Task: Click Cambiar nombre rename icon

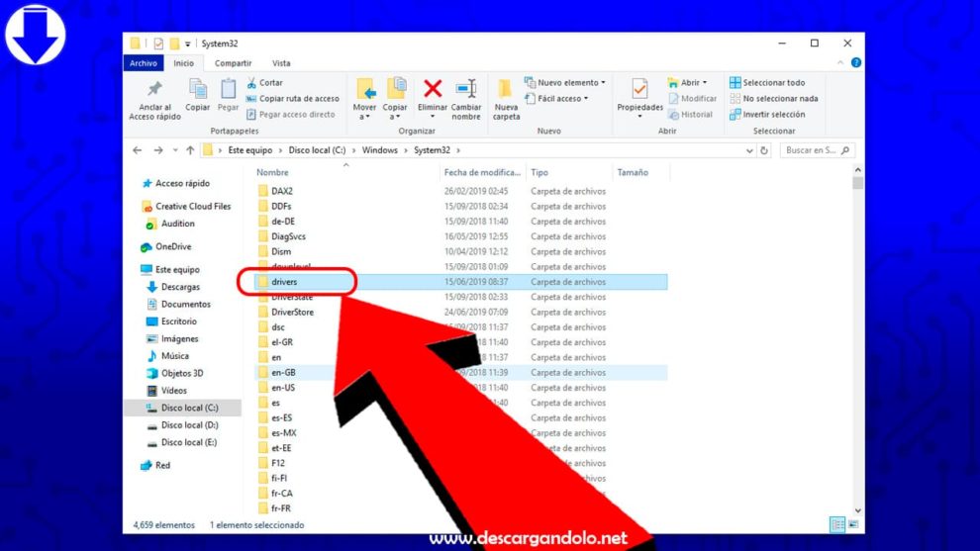Action: coord(466,89)
